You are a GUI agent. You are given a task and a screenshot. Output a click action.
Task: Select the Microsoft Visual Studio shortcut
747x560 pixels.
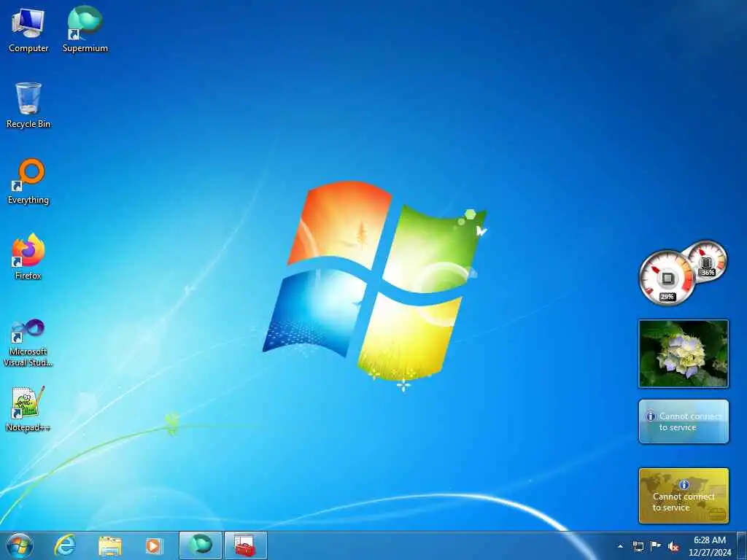pos(28,343)
